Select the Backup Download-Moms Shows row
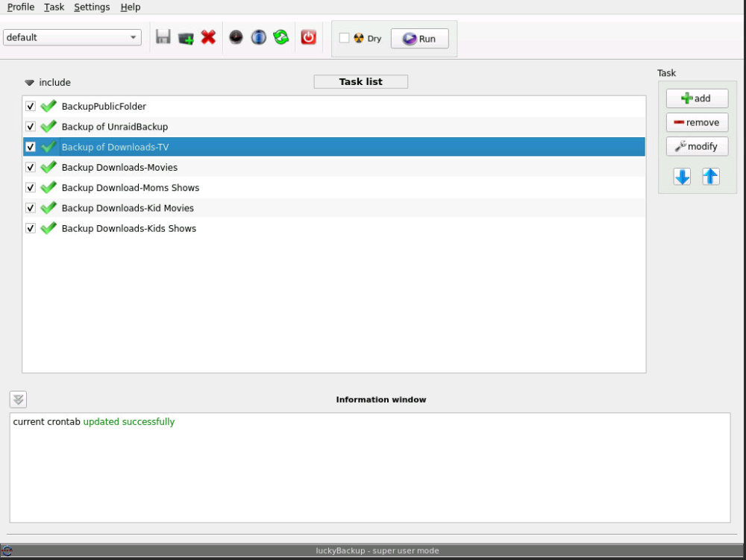Image resolution: width=746 pixels, height=560 pixels. coord(334,188)
